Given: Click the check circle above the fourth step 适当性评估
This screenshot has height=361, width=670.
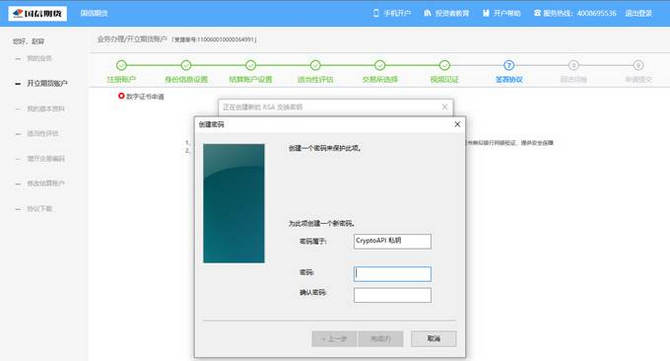Looking at the screenshot, I should click(315, 65).
